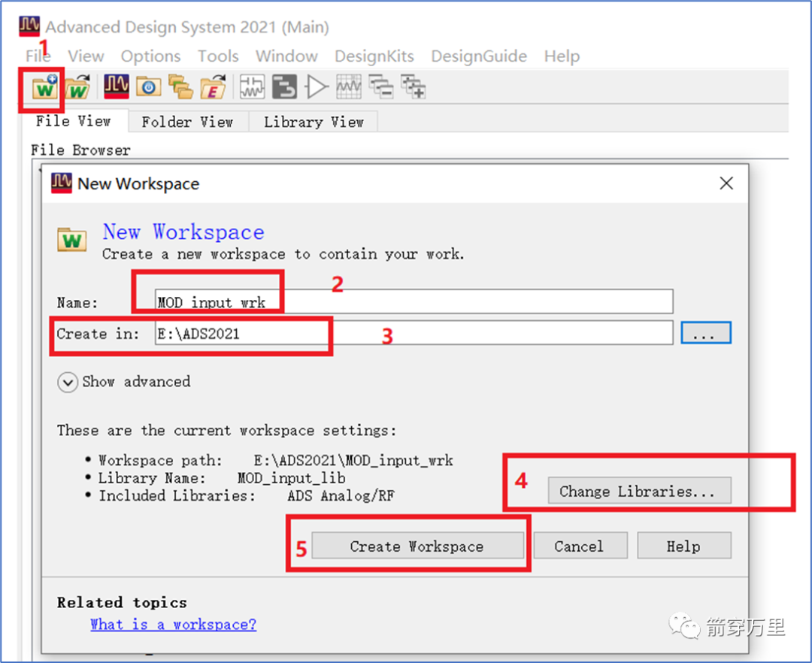
Task: Open the Options menu
Action: (150, 56)
